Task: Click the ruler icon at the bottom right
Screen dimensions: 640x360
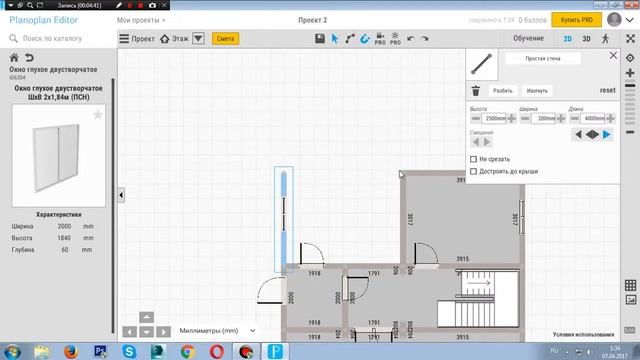Action: [630, 330]
